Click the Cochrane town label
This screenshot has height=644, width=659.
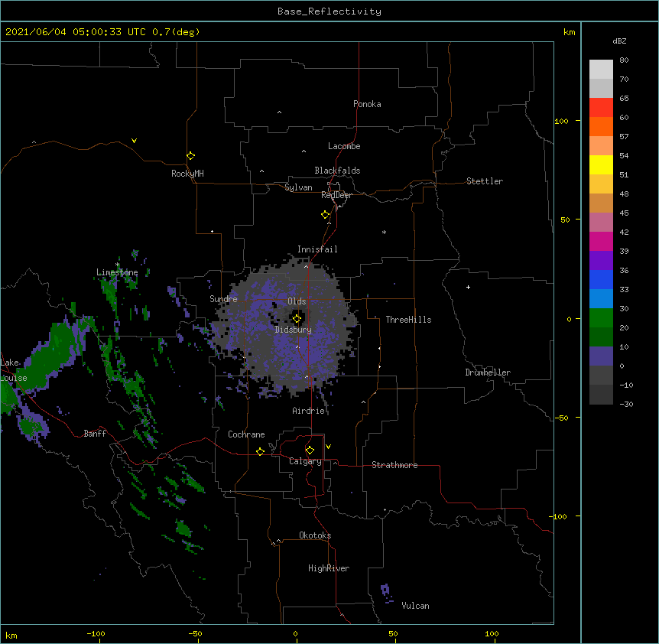click(x=246, y=434)
